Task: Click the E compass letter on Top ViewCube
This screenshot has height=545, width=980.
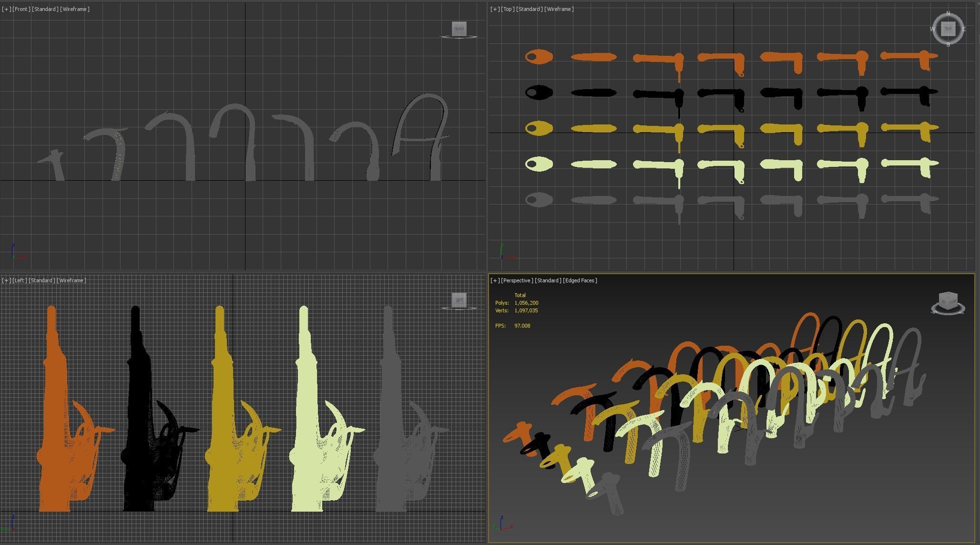Action: (x=964, y=29)
